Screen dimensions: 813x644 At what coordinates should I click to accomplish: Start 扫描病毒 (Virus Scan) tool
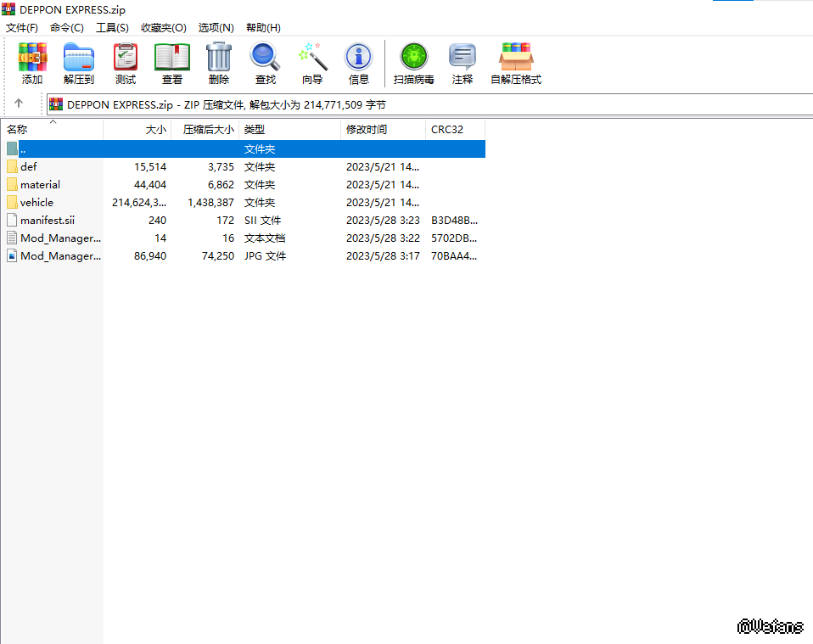(x=414, y=64)
